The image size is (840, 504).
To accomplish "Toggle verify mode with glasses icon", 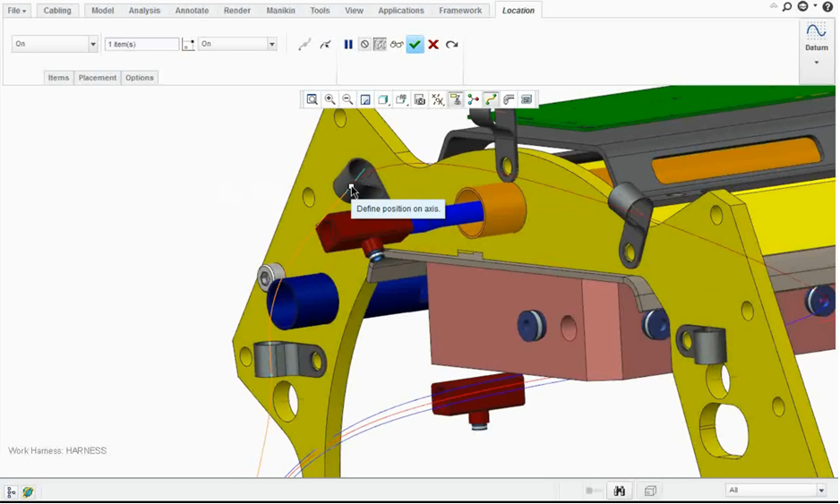I will (x=397, y=45).
